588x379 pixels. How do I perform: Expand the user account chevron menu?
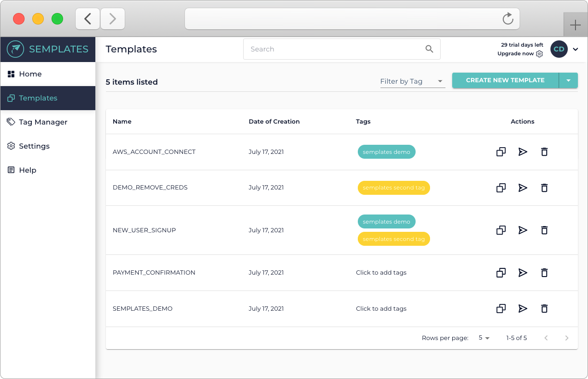575,49
